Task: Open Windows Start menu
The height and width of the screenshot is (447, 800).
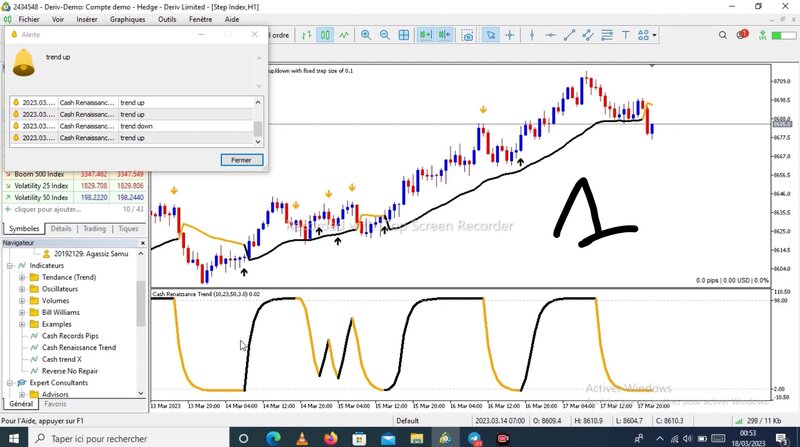Action: click(x=14, y=438)
